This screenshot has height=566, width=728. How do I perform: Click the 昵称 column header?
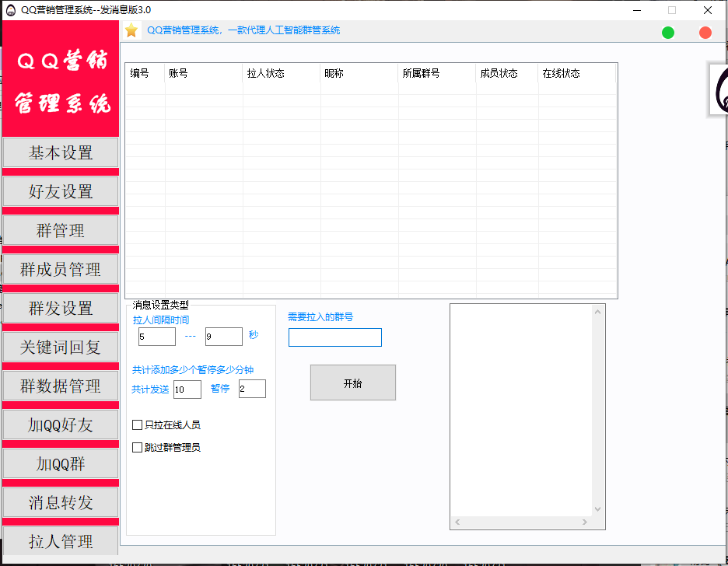[x=359, y=73]
